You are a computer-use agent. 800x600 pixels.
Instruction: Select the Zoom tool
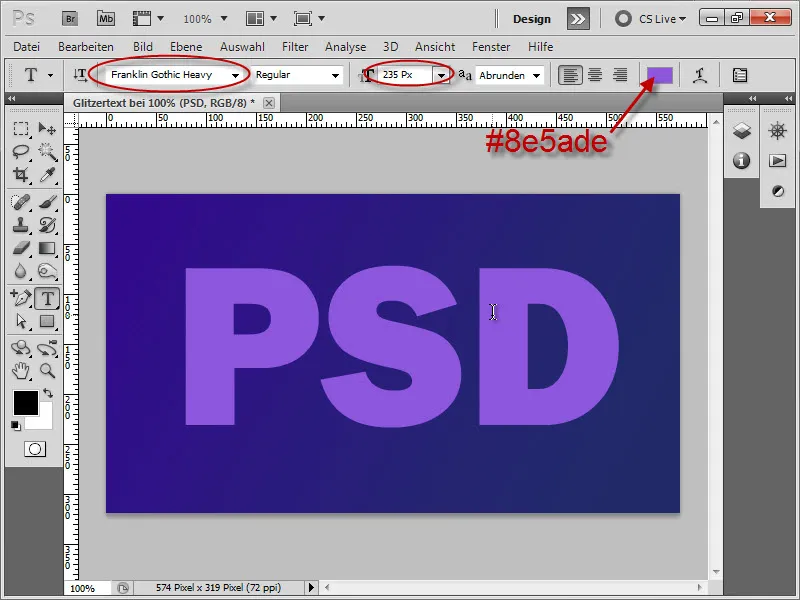(x=47, y=371)
